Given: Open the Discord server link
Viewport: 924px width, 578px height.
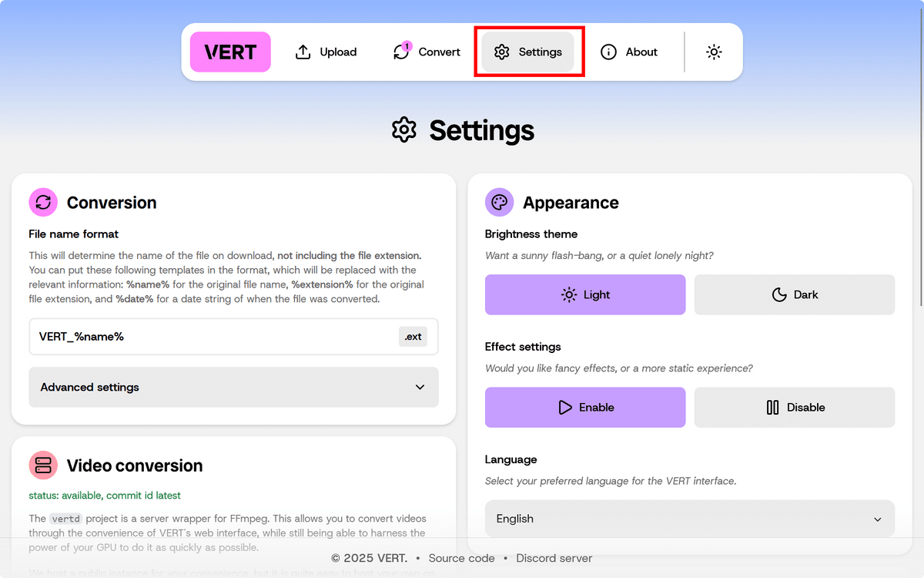Looking at the screenshot, I should 554,558.
